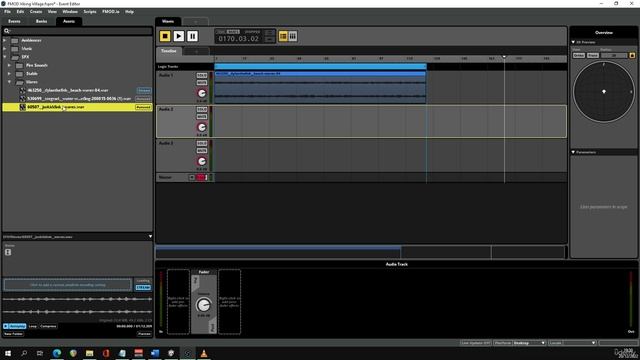
Task: Click the SFX folder icon
Action: pyautogui.click(x=15, y=57)
